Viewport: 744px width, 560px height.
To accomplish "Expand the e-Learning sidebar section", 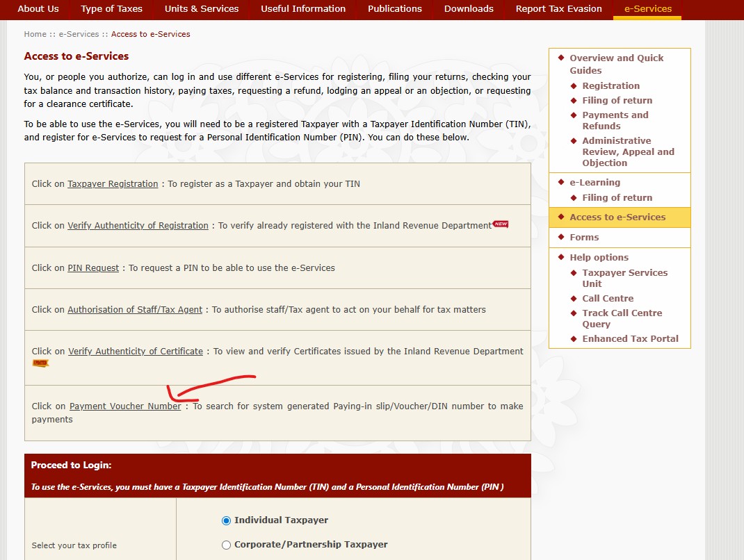I will 595,183.
